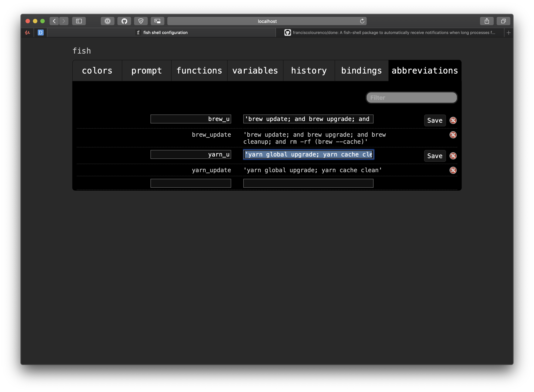Screen dimensions: 534x392
Task: Open the 1Password extension icon
Action: coord(108,21)
